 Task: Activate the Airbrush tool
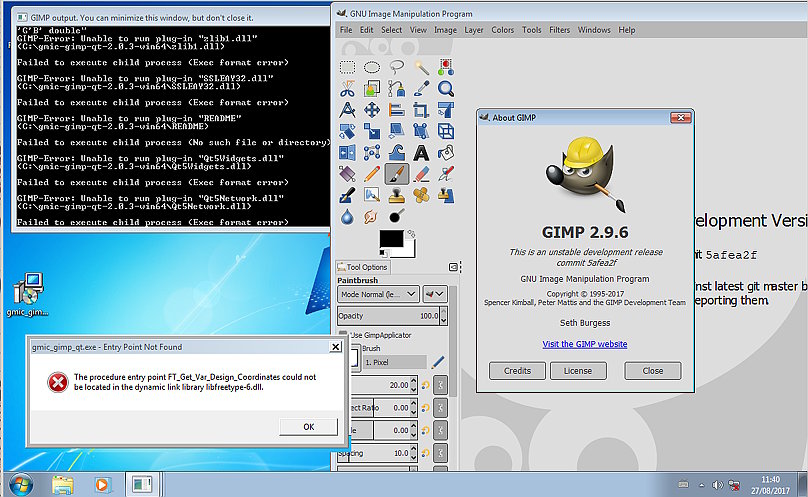(x=446, y=174)
